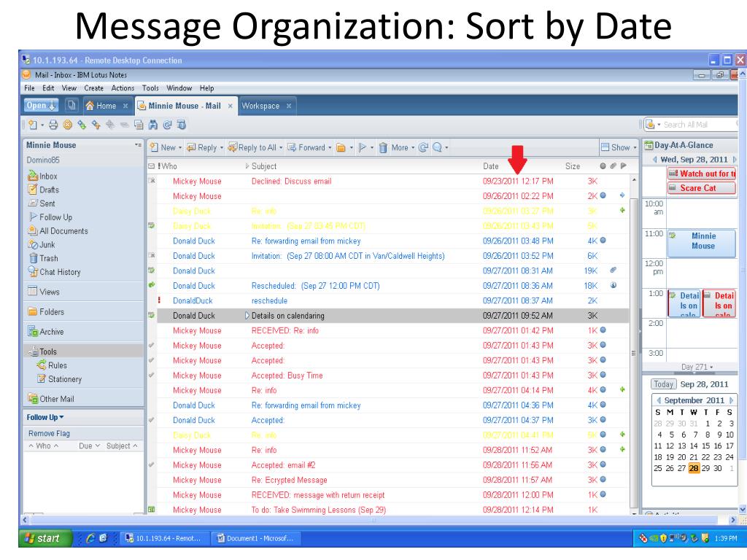Viewport: 747px width, 560px height.
Task: Click the open-windows thumbnail icon beside Open
Action: click(71, 105)
